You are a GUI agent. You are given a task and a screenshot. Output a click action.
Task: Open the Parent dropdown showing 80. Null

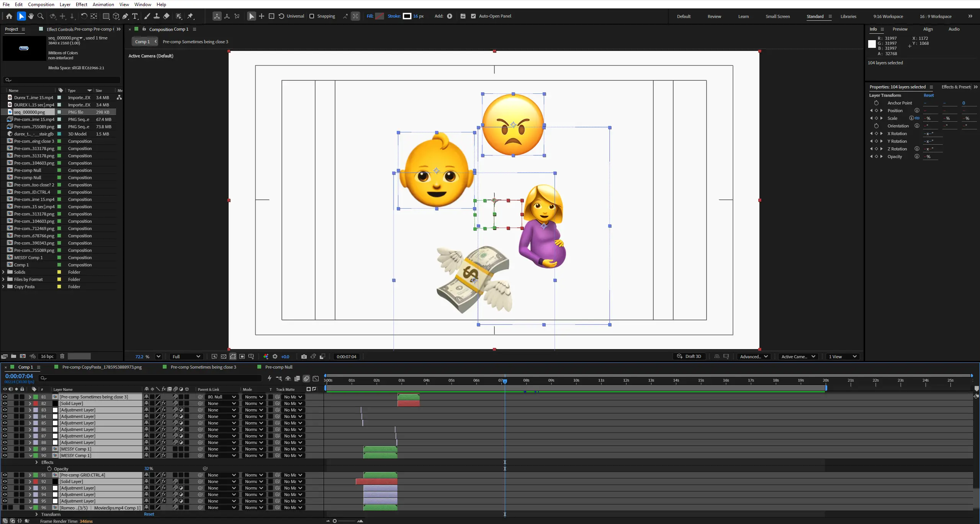click(x=221, y=397)
